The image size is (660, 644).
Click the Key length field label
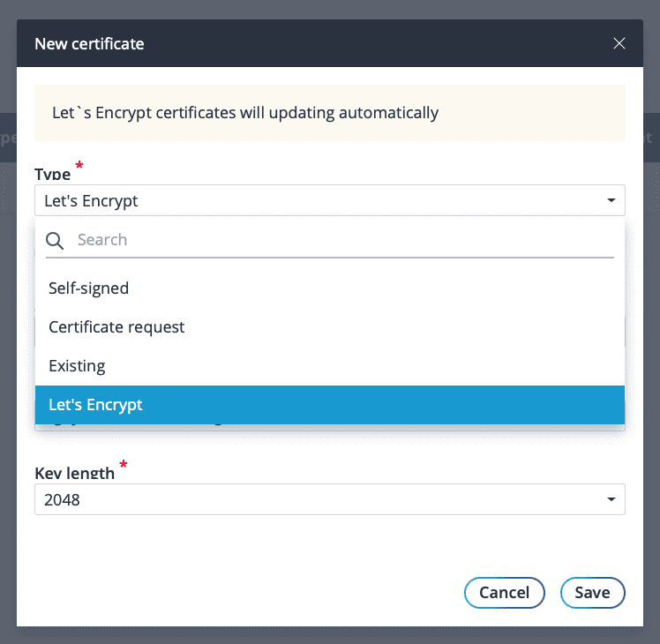pos(74,473)
